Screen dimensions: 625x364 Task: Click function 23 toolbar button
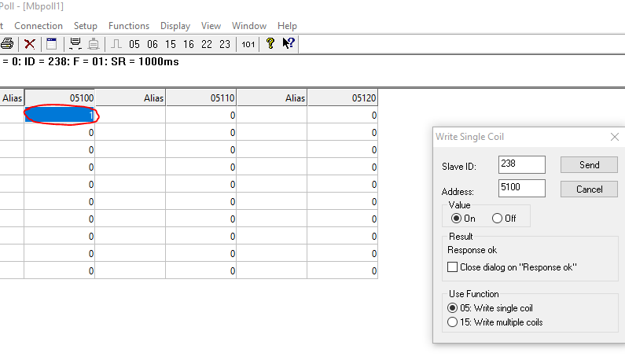225,44
